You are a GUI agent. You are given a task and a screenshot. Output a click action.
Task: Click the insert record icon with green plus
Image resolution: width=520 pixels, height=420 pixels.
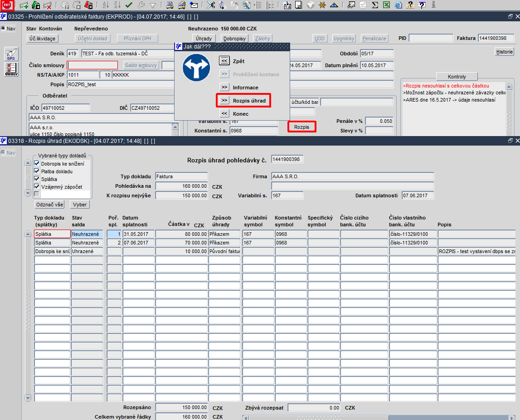pos(24,5)
